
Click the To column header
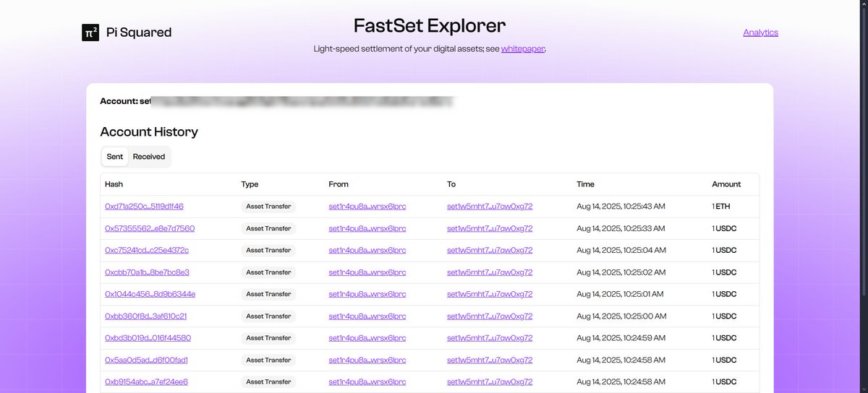(x=451, y=184)
